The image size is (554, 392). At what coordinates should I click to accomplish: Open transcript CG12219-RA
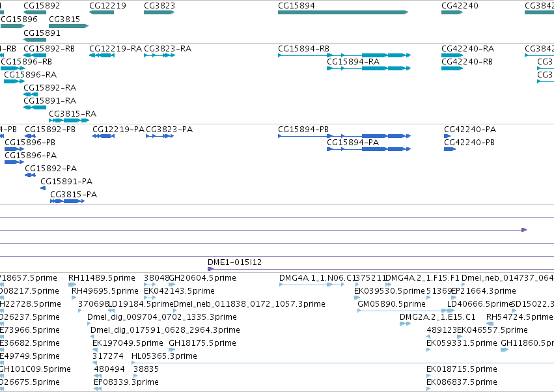115,48
